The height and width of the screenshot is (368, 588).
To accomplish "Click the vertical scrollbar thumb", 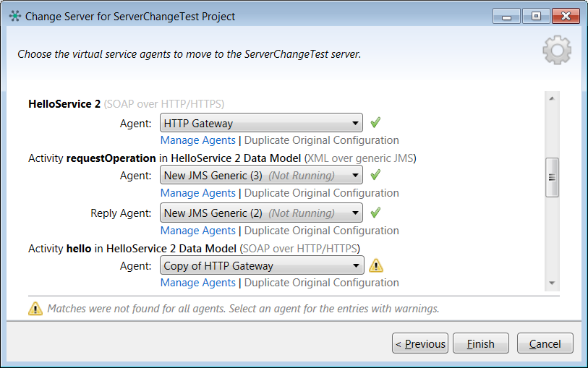I will 552,177.
